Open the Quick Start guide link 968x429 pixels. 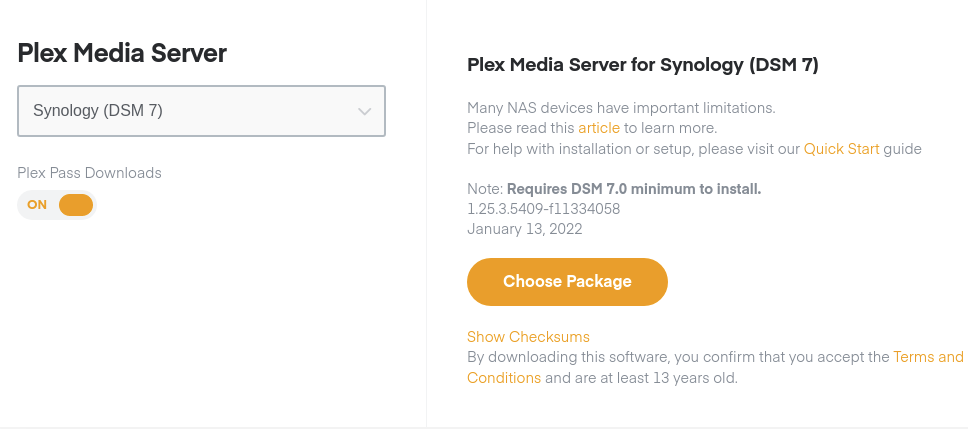tap(841, 149)
